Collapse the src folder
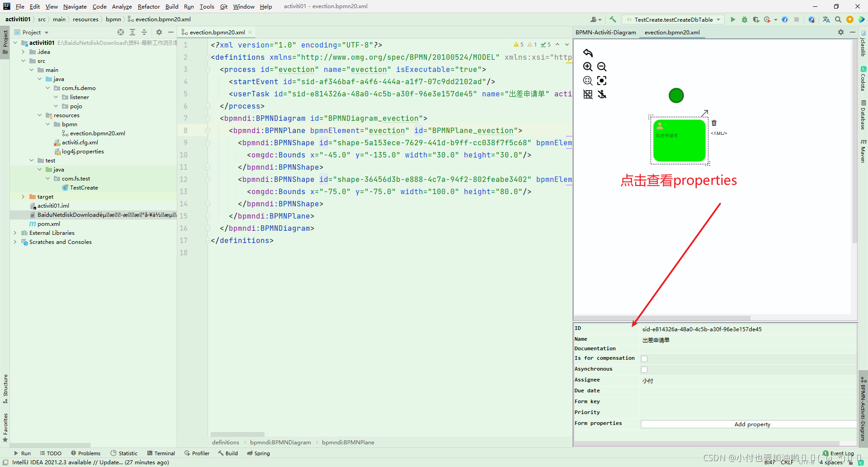This screenshot has width=868, height=467. pos(24,61)
